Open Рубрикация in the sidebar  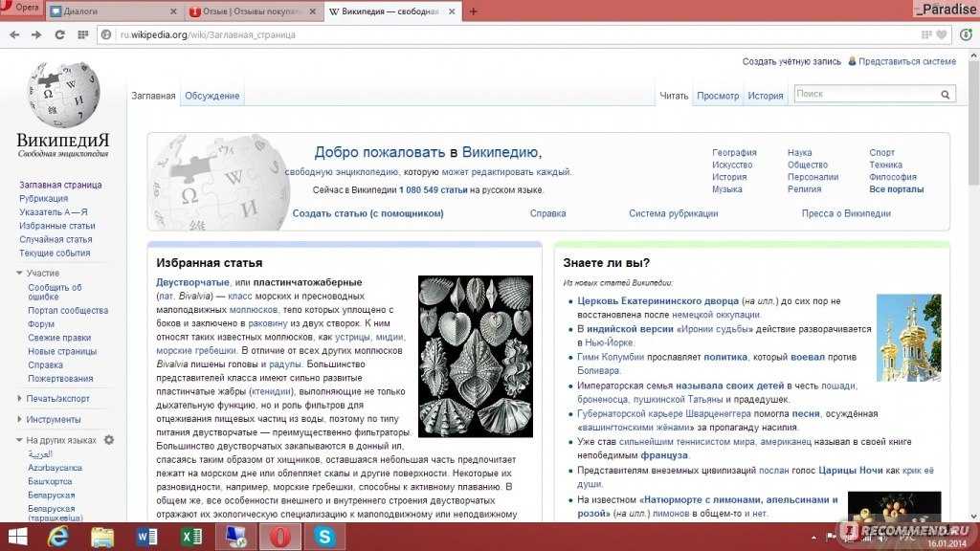click(x=44, y=199)
